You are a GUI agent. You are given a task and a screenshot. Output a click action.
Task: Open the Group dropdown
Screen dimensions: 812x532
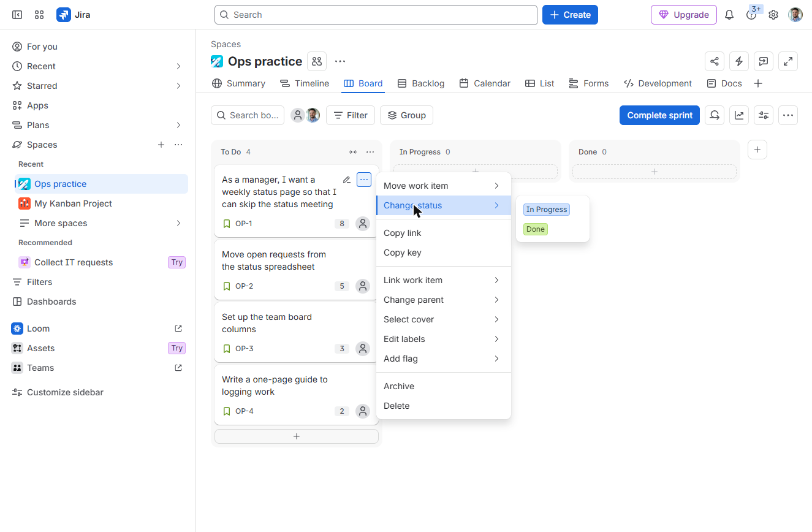(x=406, y=115)
